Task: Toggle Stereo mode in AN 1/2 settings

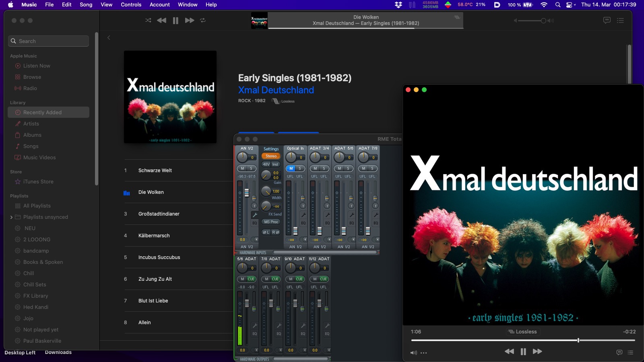Action: 271,156
